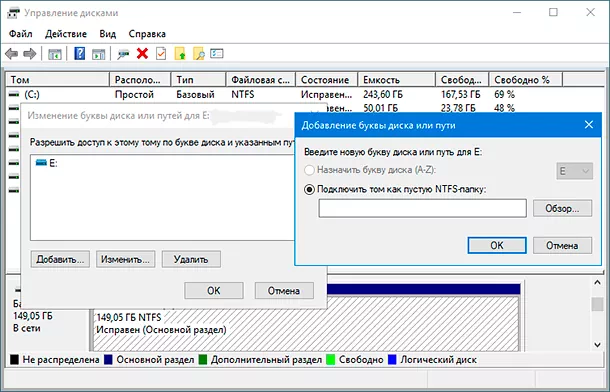Click the properties checkmark sheet icon
This screenshot has width=610, height=392.
tap(161, 54)
